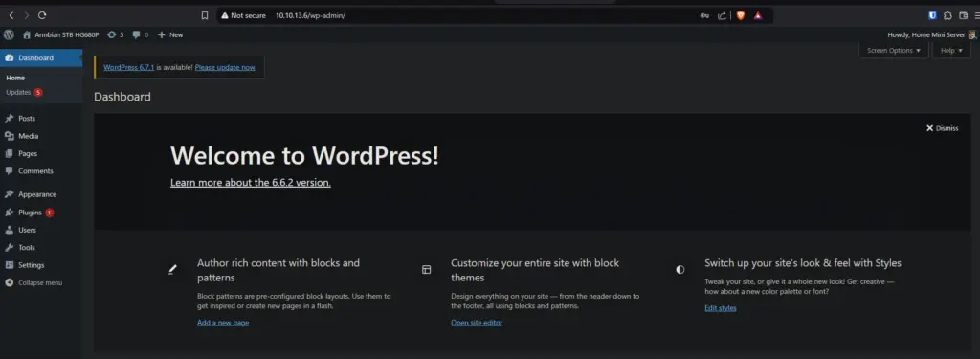Viewport: 980px width, 359px height.
Task: Click the WordPress 6.7.1 link
Action: (129, 68)
